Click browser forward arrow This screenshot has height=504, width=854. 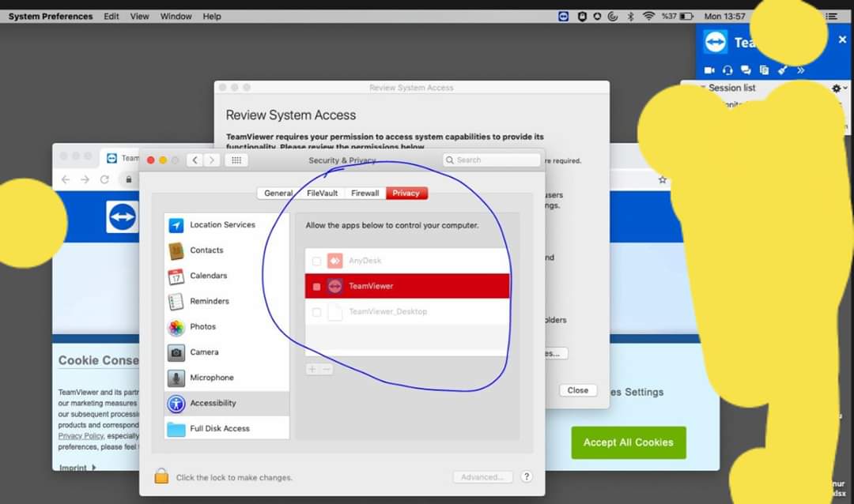click(x=85, y=179)
